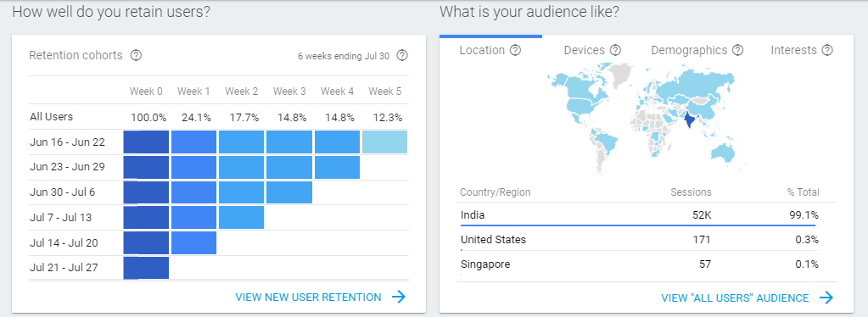Image resolution: width=868 pixels, height=317 pixels.
Task: Click the 12.3% All Users value
Action: (x=388, y=117)
